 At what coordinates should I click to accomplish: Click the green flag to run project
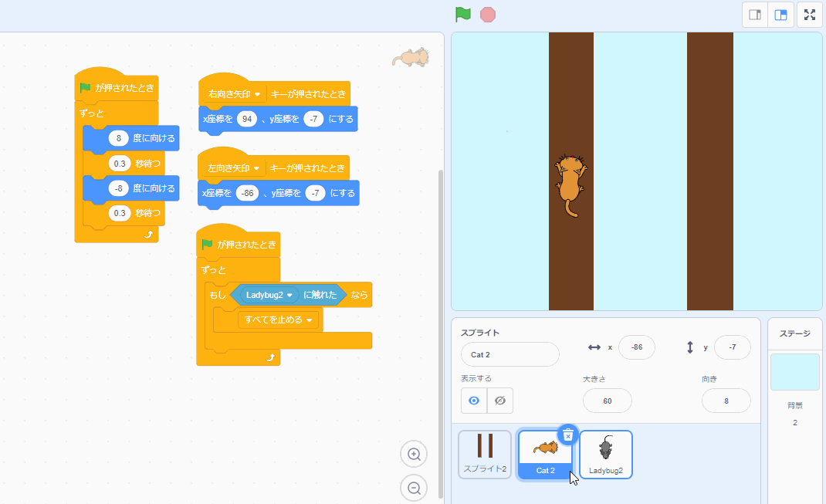(x=462, y=15)
